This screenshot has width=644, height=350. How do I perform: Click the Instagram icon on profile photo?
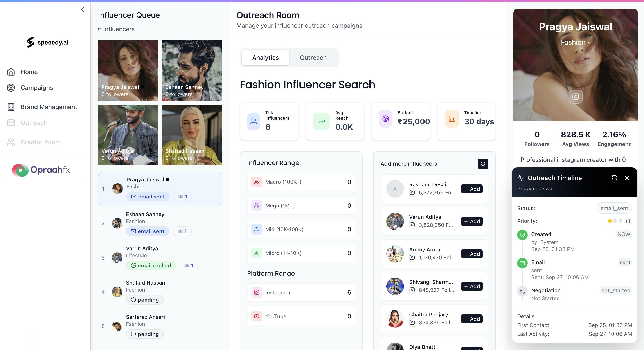(x=575, y=96)
